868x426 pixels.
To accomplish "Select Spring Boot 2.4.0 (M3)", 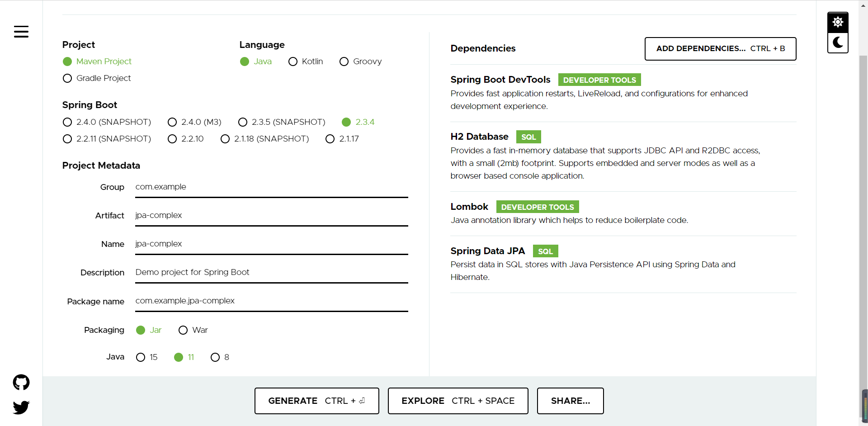I will 194,122.
